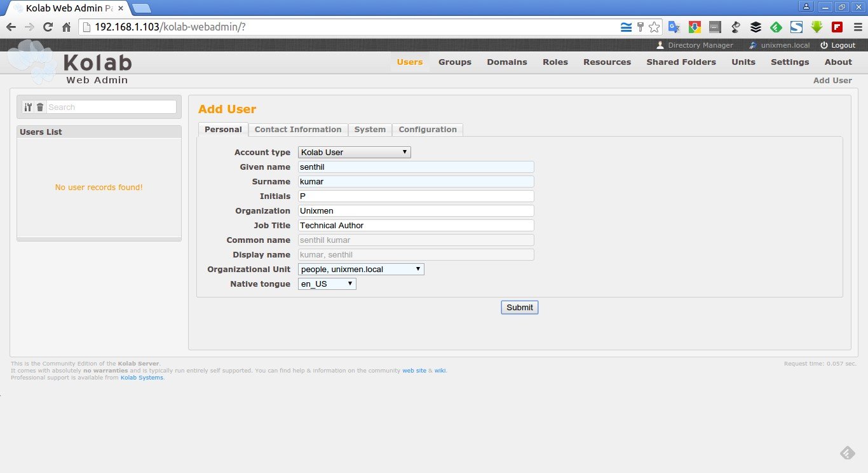
Task: Click the browser forward arrow
Action: [29, 27]
